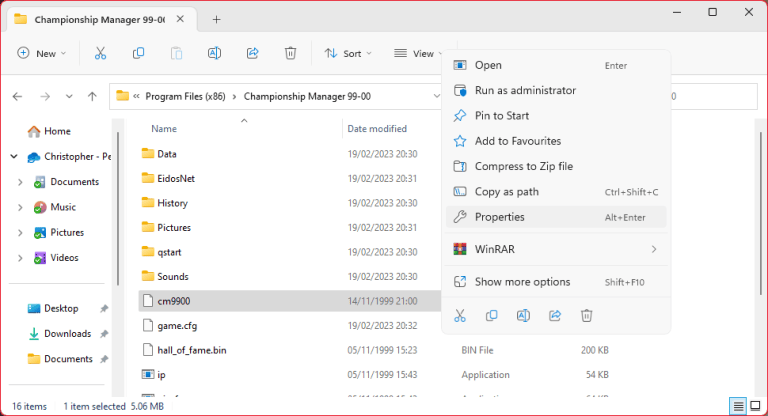Image resolution: width=768 pixels, height=416 pixels.
Task: Switch to details view icon in status bar
Action: click(x=738, y=406)
